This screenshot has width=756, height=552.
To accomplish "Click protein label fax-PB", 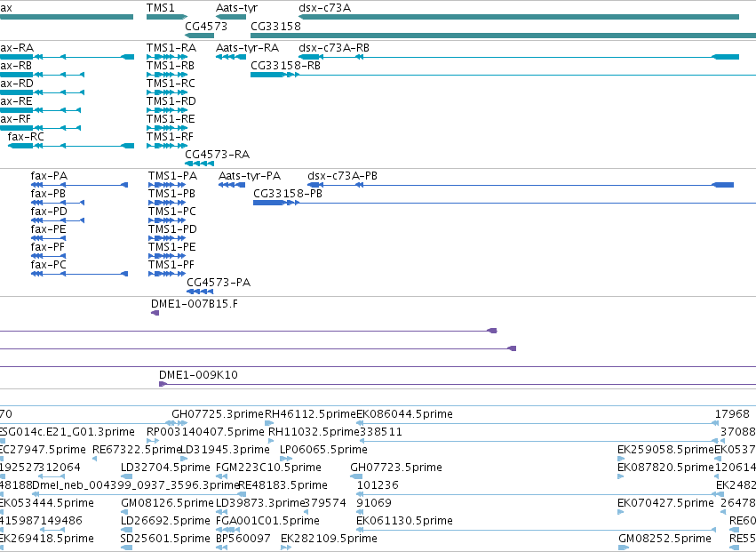I will click(x=48, y=194).
